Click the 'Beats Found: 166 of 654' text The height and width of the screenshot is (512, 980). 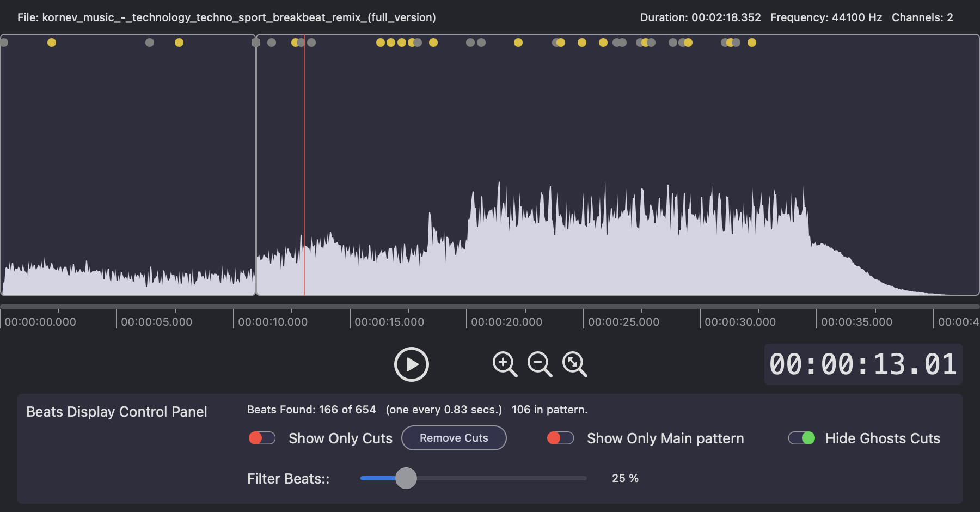coord(311,410)
